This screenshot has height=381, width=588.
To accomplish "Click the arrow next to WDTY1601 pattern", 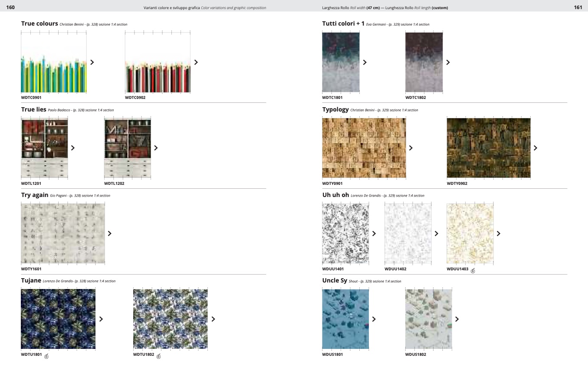I will 109,233.
